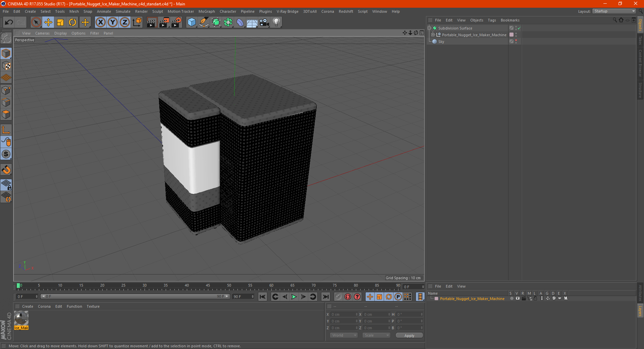This screenshot has height=349, width=644.
Task: Switch to Edges mode
Action: tap(6, 102)
